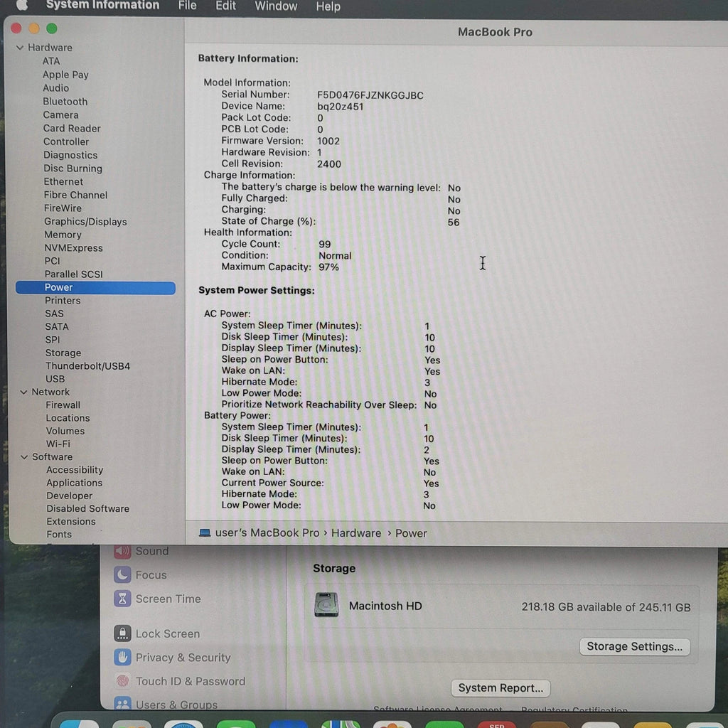The height and width of the screenshot is (728, 728).
Task: Open the Sound settings icon
Action: pos(123,552)
